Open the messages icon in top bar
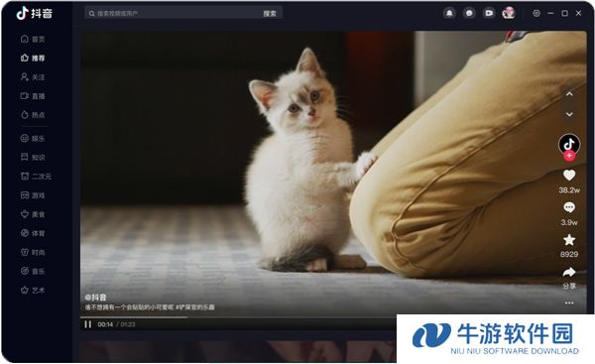 pyautogui.click(x=469, y=13)
